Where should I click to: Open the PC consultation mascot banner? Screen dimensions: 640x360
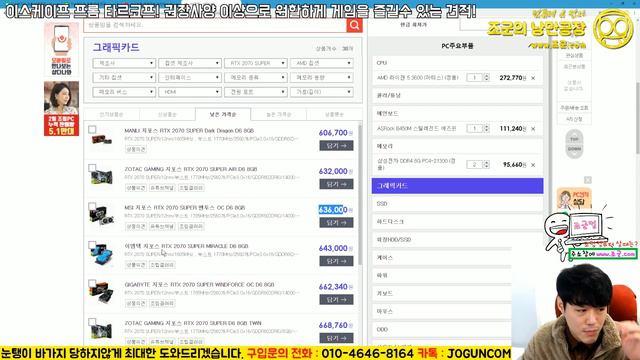[x=574, y=199]
